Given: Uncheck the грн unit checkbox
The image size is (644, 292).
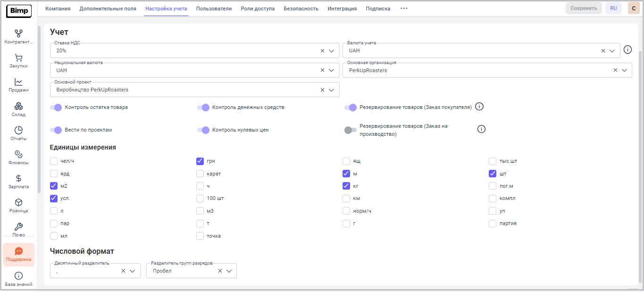Looking at the screenshot, I should pos(200,161).
